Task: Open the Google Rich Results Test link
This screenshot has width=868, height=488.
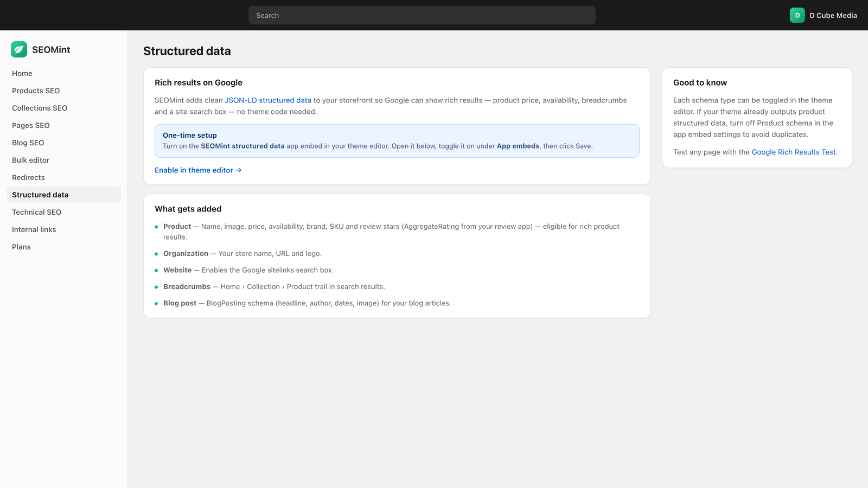Action: (x=794, y=152)
